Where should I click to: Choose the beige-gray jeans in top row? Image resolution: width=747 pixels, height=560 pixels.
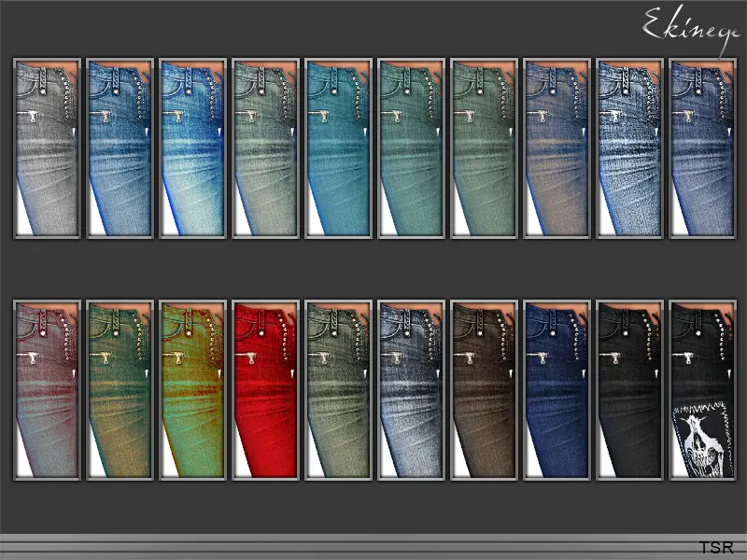[x=266, y=148]
